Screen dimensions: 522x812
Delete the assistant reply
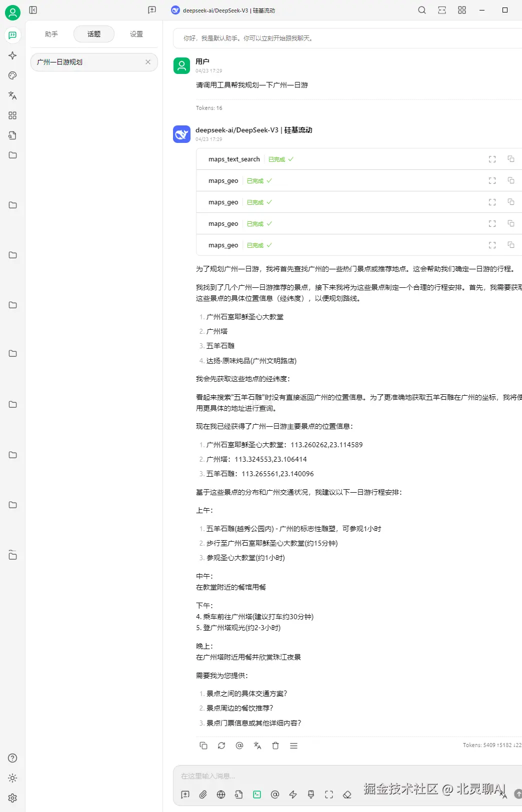[275, 746]
